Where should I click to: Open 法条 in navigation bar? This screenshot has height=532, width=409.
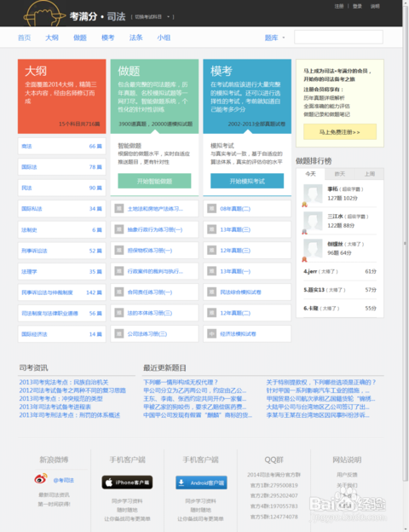[135, 38]
